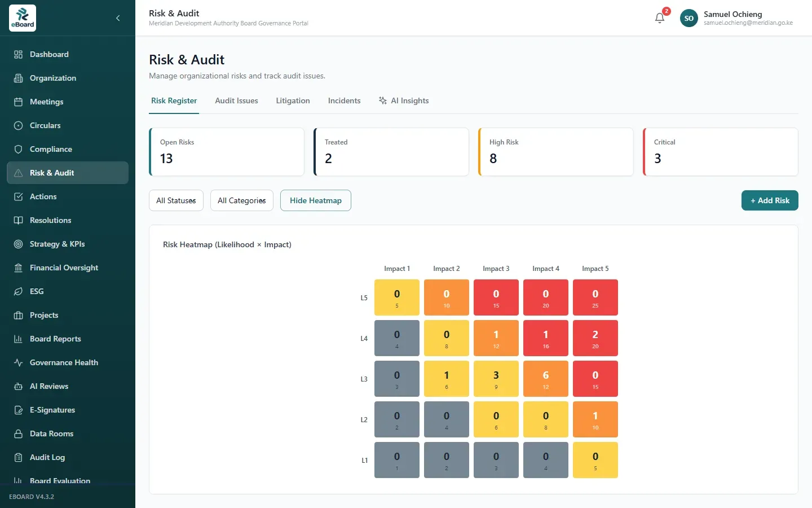Click the L3 Impact 4 heatmap cell
The width and height of the screenshot is (812, 508).
pyautogui.click(x=546, y=379)
